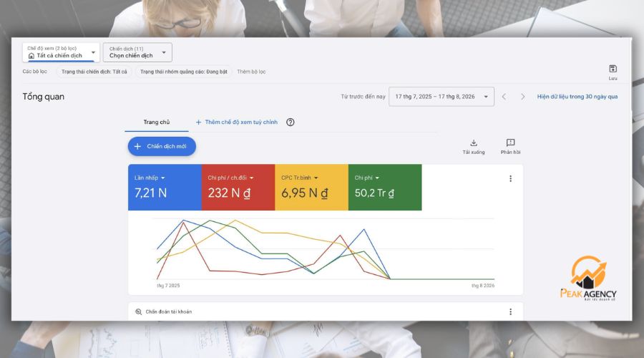Click filter chip Trạng thái chiến dịch: Tất cả
644x358 pixels.
[x=94, y=72]
